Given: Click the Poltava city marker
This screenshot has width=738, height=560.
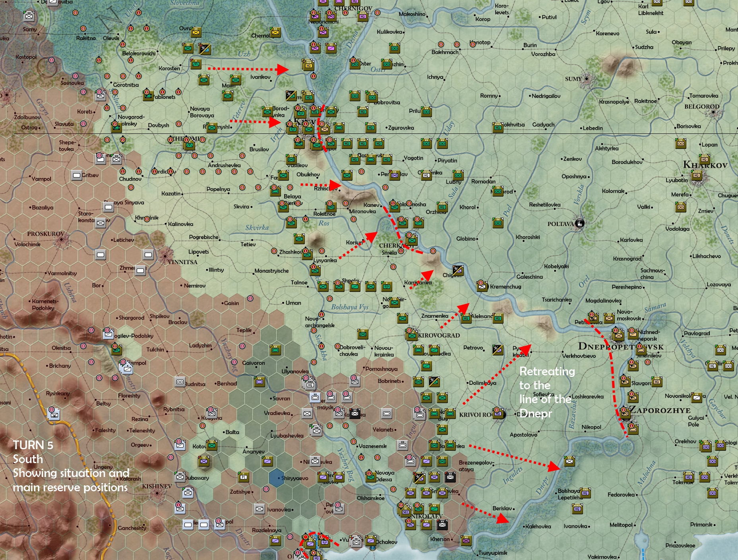Looking at the screenshot, I should [580, 223].
